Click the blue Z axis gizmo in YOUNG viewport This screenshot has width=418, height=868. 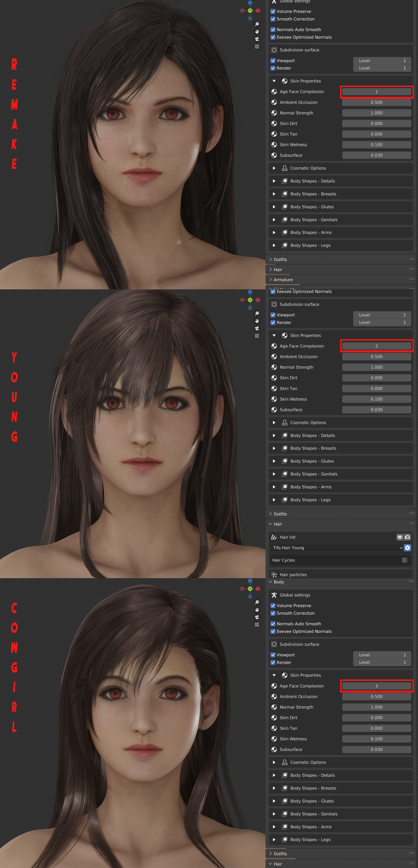coord(250,292)
